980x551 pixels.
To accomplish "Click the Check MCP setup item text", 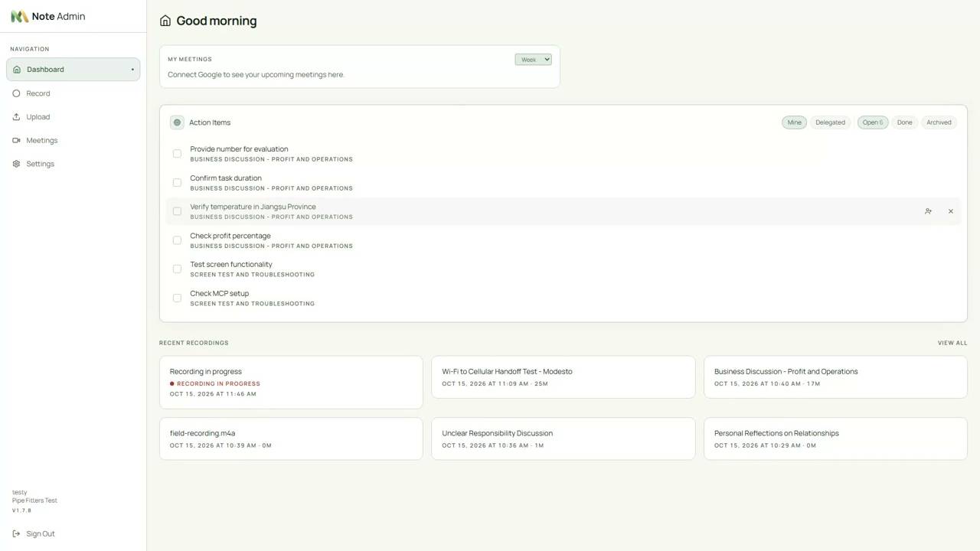I will pos(219,294).
